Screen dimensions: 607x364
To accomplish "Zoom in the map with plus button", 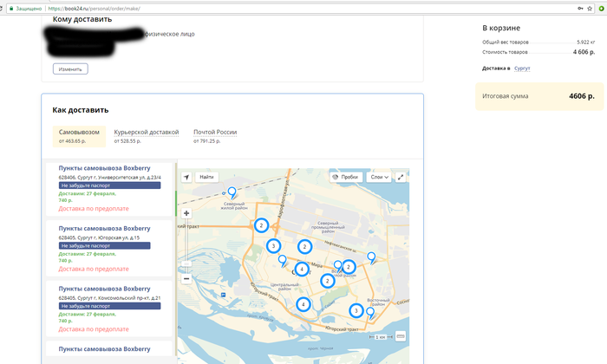I will pyautogui.click(x=186, y=212).
